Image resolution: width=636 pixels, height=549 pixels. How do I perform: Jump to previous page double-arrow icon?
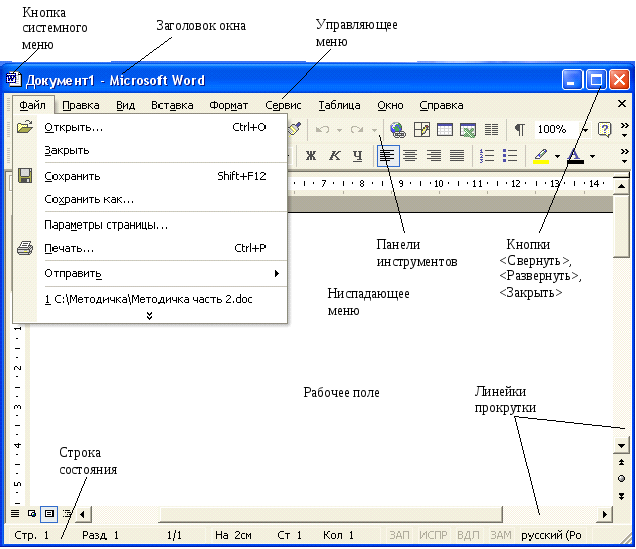click(621, 462)
